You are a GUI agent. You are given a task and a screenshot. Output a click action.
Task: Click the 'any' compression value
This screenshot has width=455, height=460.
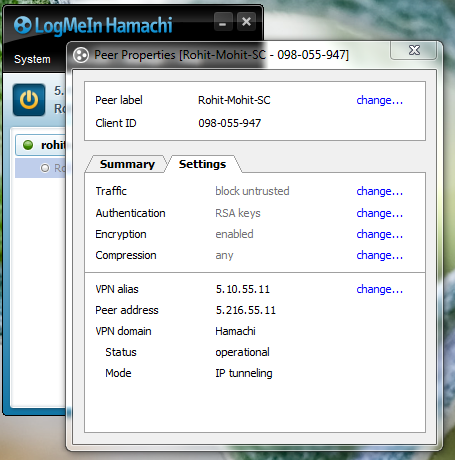tap(224, 256)
